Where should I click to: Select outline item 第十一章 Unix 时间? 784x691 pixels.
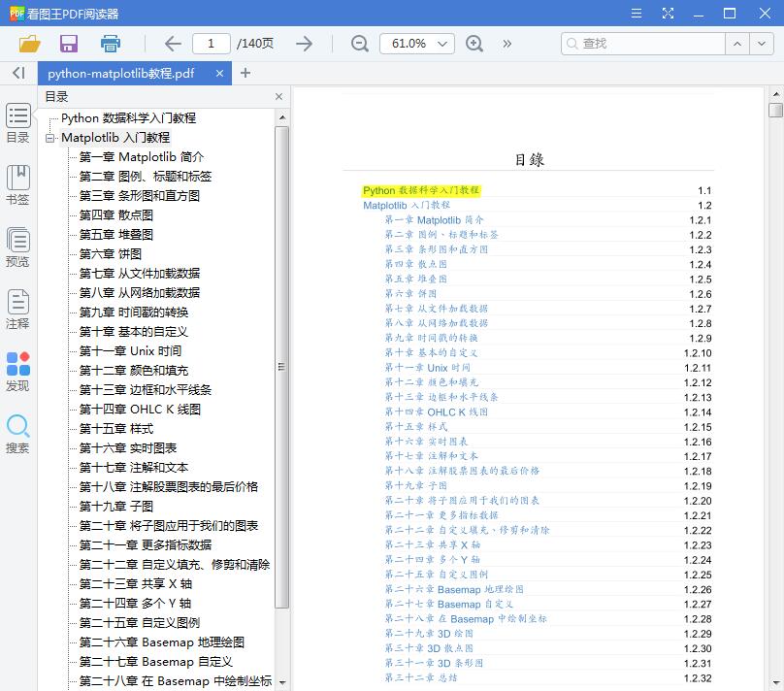coord(130,351)
